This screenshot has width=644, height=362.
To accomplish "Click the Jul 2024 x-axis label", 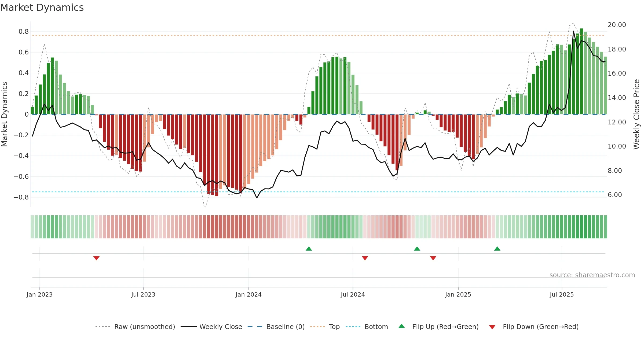I will tap(353, 294).
